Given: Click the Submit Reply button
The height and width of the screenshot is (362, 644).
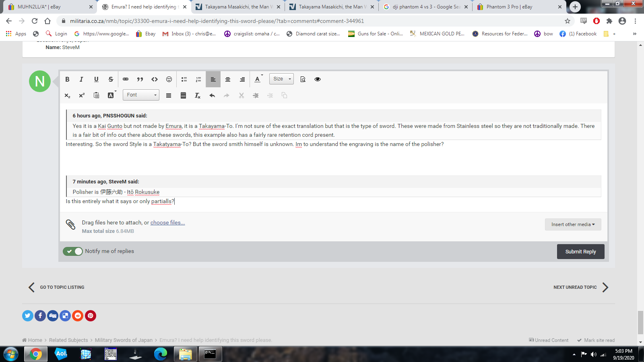Looking at the screenshot, I should 580,252.
